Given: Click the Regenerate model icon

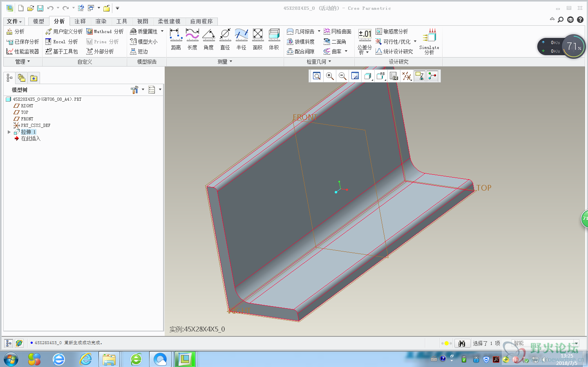Looking at the screenshot, I should click(x=81, y=8).
